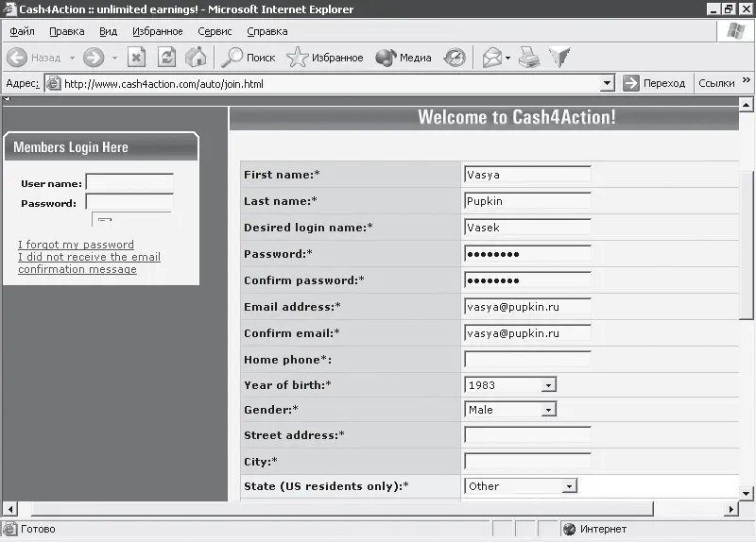Click the Confirm password field
756x542 pixels.
point(527,280)
